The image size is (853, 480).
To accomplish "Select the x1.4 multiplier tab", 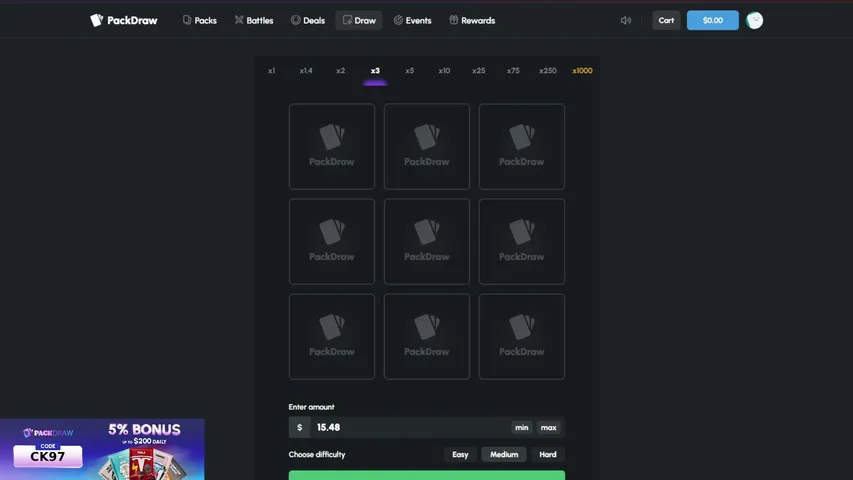I will pos(306,71).
